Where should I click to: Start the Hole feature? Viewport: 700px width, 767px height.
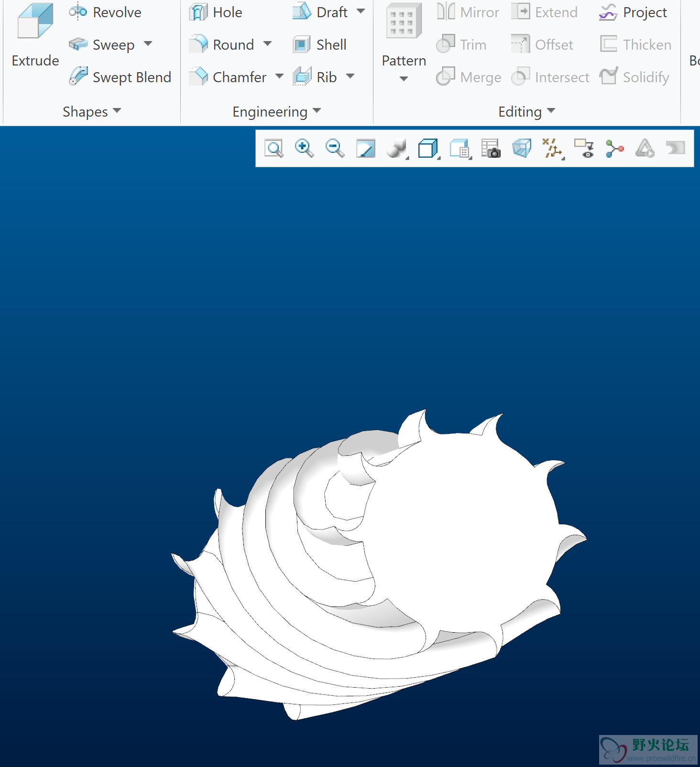coord(216,12)
